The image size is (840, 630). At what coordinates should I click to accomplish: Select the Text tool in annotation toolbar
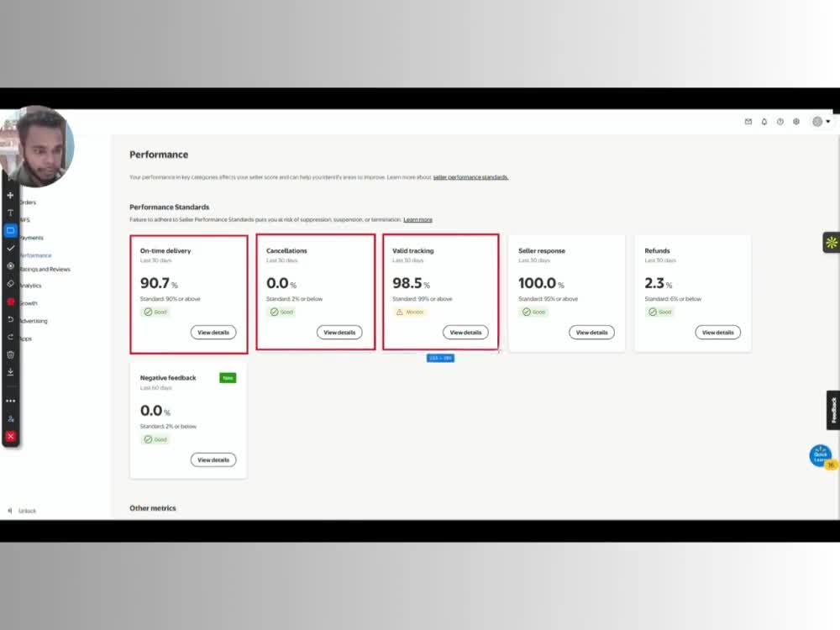[10, 213]
